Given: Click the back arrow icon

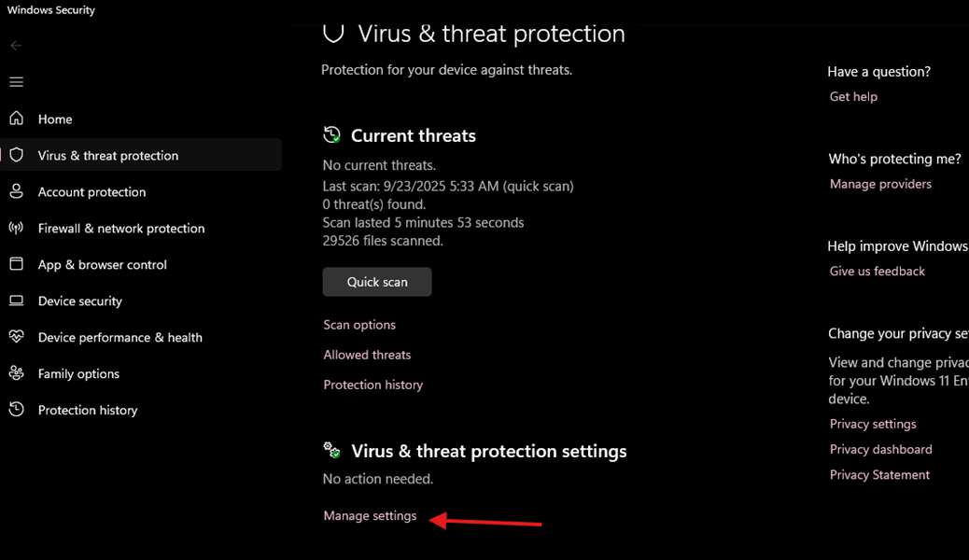Looking at the screenshot, I should pos(16,46).
